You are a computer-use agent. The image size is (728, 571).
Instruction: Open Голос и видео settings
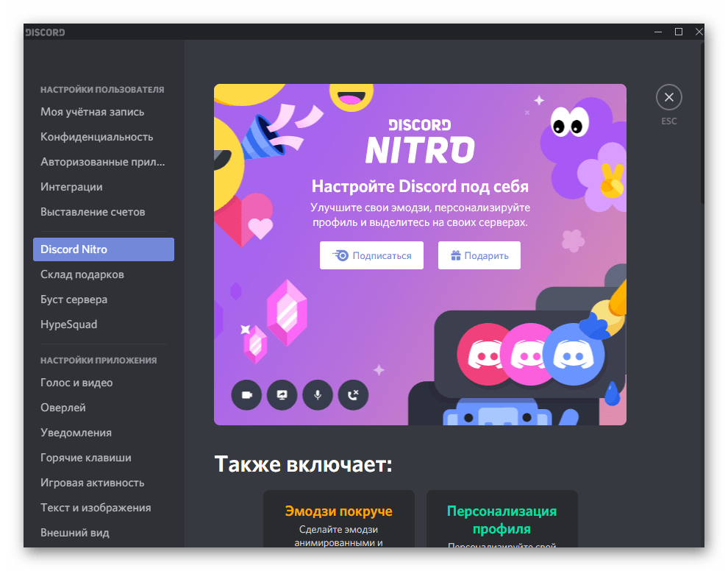[76, 383]
